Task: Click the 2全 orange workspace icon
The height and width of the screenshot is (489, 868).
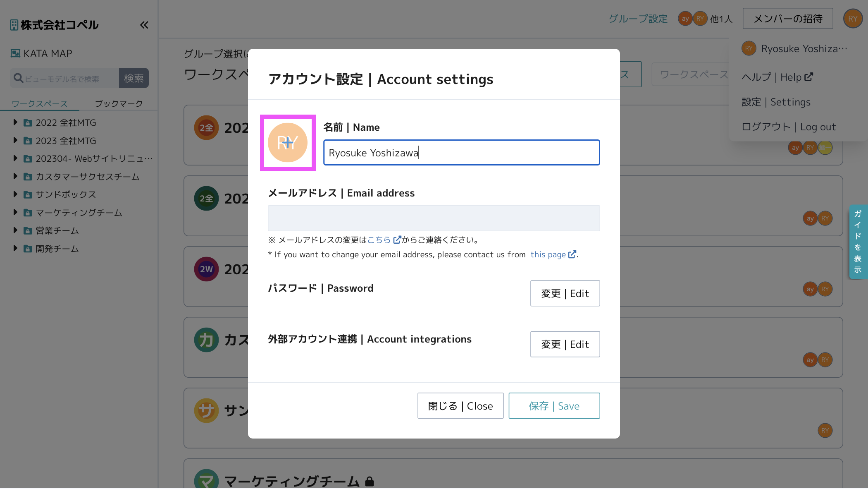Action: (x=206, y=128)
